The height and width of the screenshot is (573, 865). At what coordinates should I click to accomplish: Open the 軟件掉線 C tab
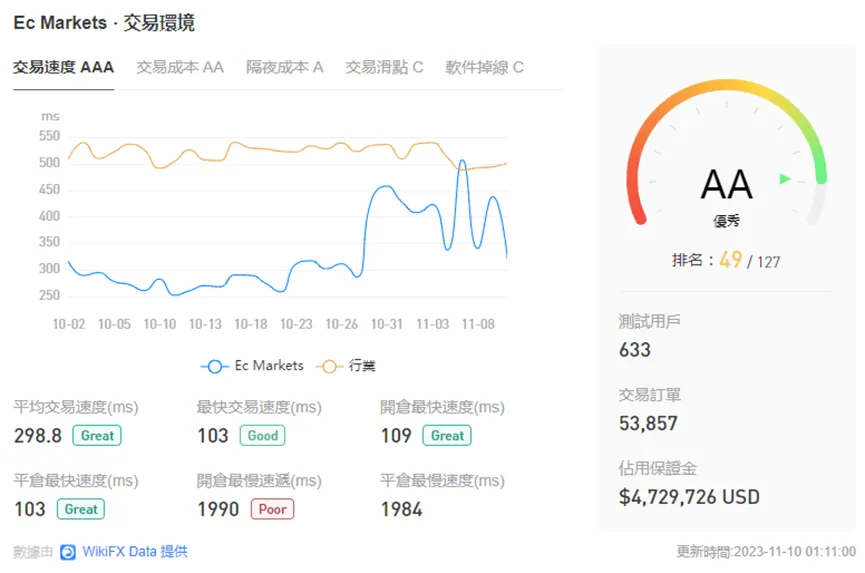484,67
